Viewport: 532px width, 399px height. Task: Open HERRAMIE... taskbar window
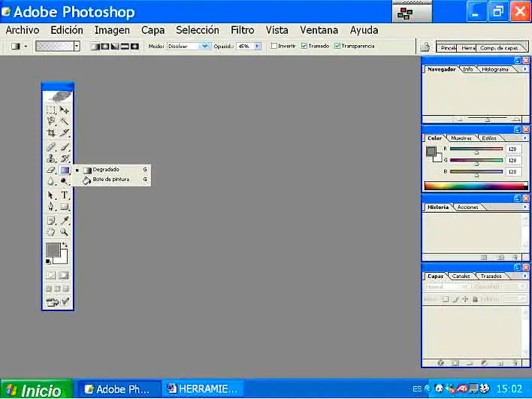(x=203, y=388)
